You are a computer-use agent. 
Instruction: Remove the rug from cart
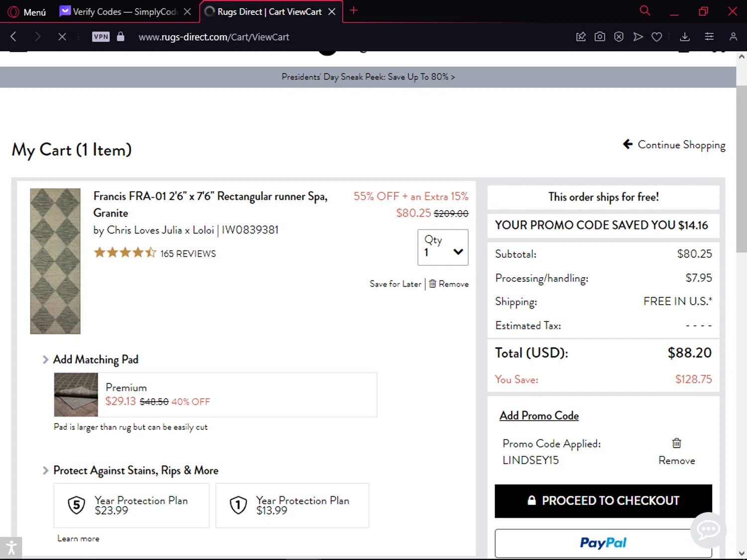click(x=449, y=284)
